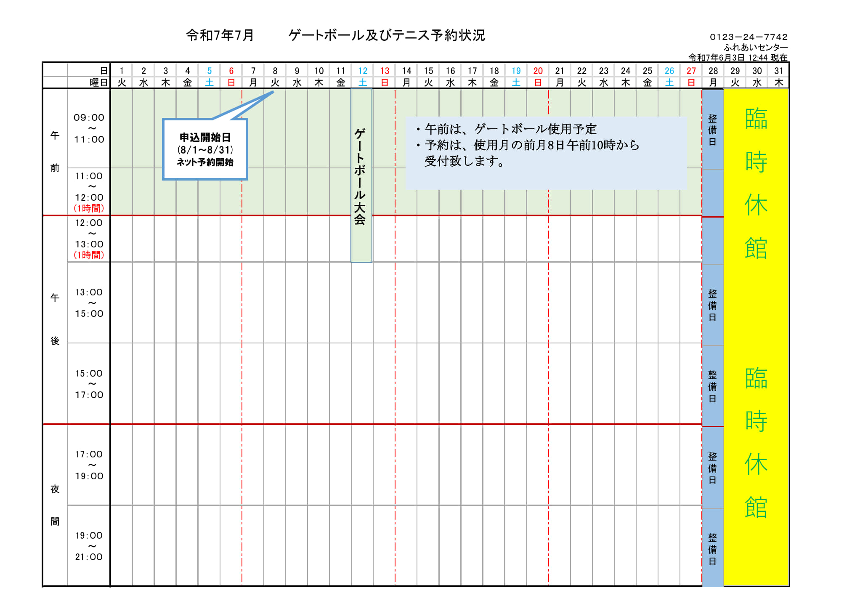The image size is (868, 614).
Task: Click the phone number 0123-24-7742
Action: (x=749, y=37)
